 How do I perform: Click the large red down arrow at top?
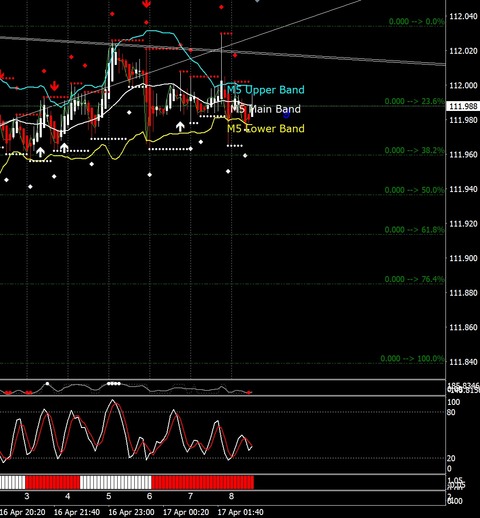coord(146,3)
